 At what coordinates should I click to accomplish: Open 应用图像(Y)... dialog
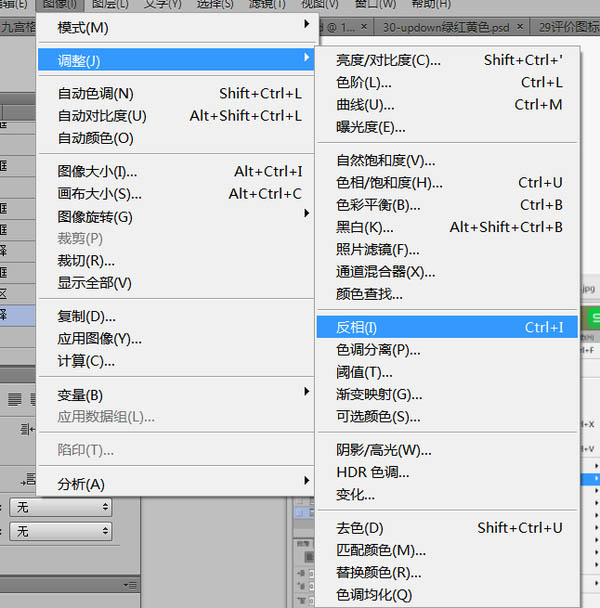[x=178, y=339]
